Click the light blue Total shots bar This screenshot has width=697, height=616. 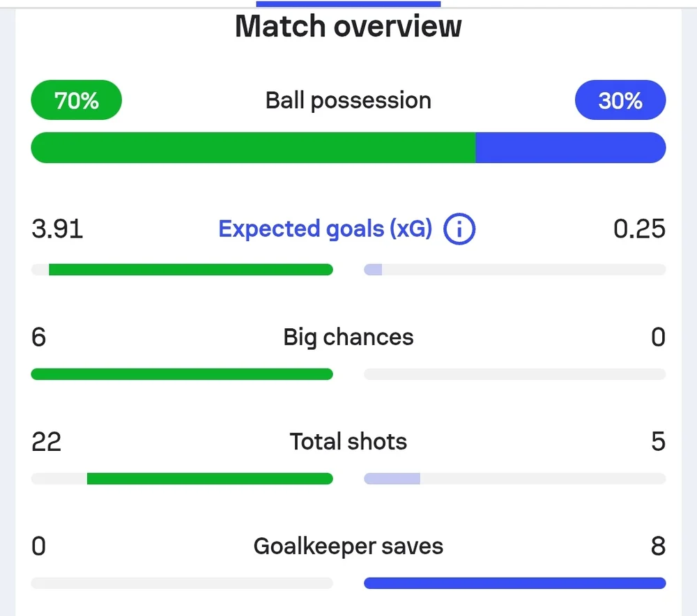click(x=392, y=478)
